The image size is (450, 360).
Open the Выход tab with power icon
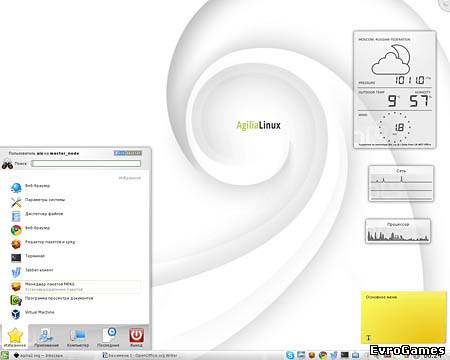136,337
